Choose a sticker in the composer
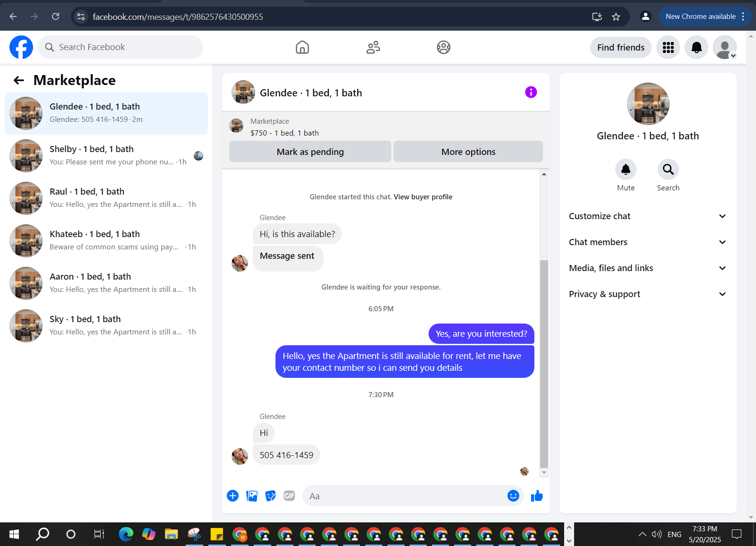This screenshot has height=546, width=756. (271, 495)
